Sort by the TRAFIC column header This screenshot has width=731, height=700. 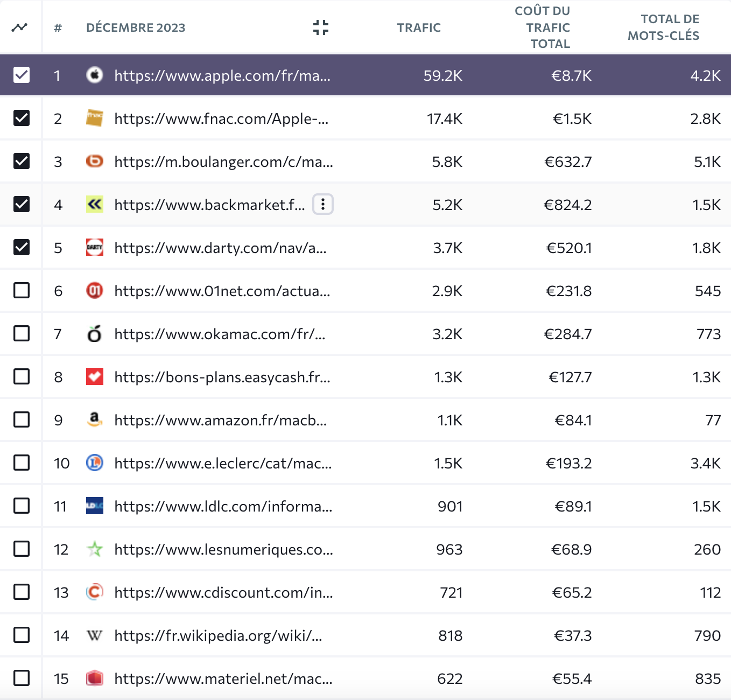(419, 27)
